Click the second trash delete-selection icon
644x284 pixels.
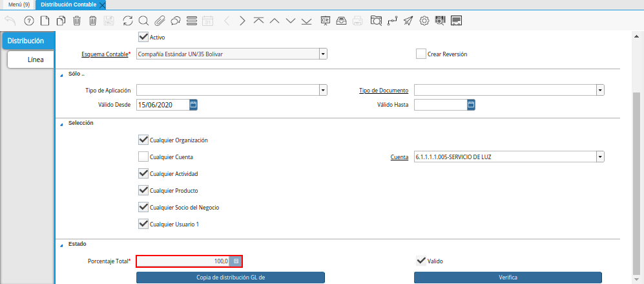[x=93, y=21]
